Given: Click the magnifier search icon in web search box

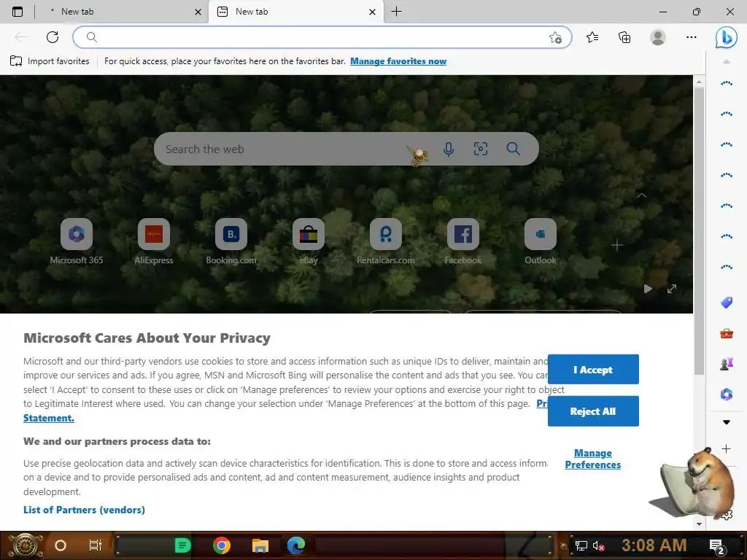Looking at the screenshot, I should (x=513, y=149).
